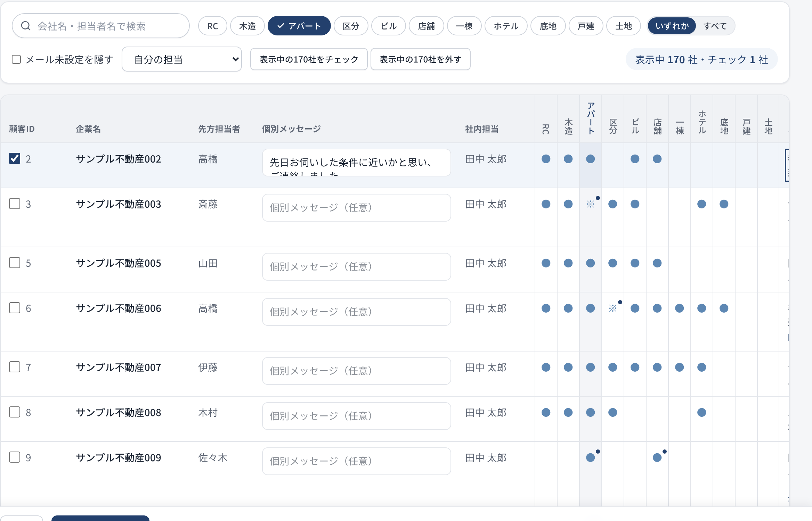
Task: Check the checkbox for customer ID 9
Action: click(x=15, y=457)
